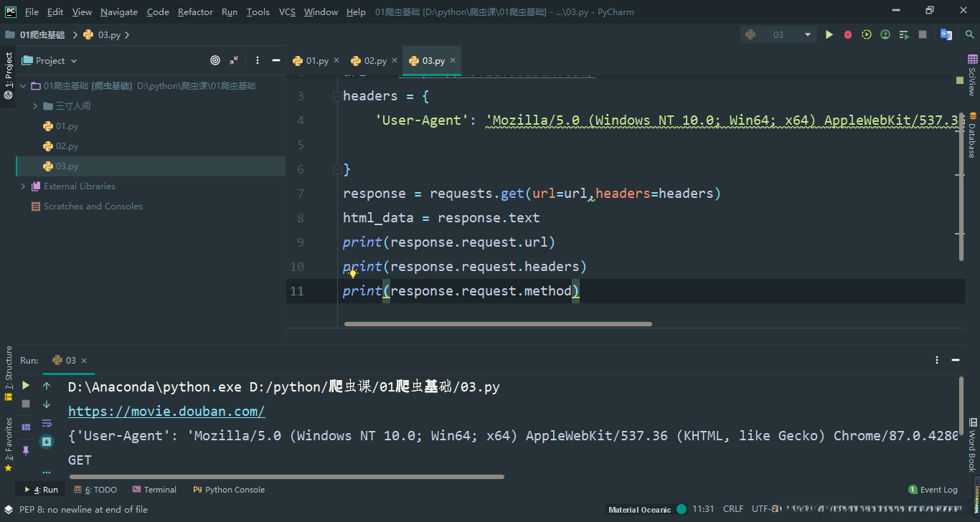This screenshot has width=980, height=522.
Task: Expand External Libraries in the project tree
Action: 23,186
